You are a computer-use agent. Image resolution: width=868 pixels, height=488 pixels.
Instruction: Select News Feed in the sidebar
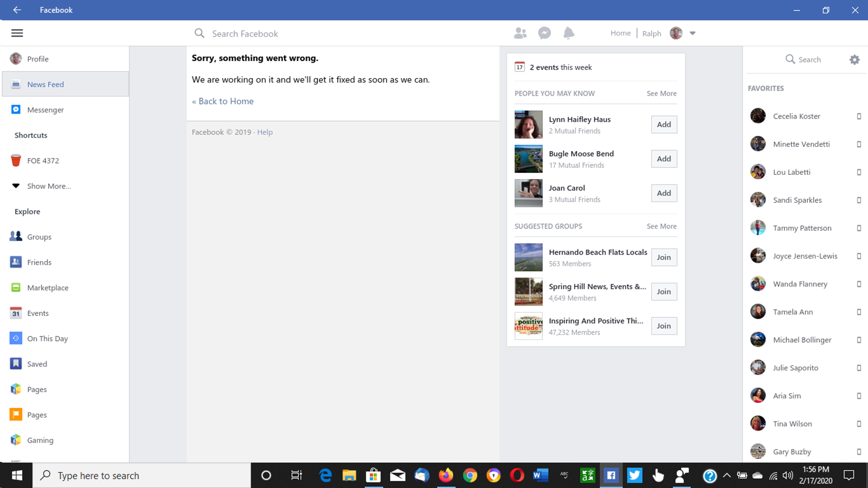[x=45, y=84]
